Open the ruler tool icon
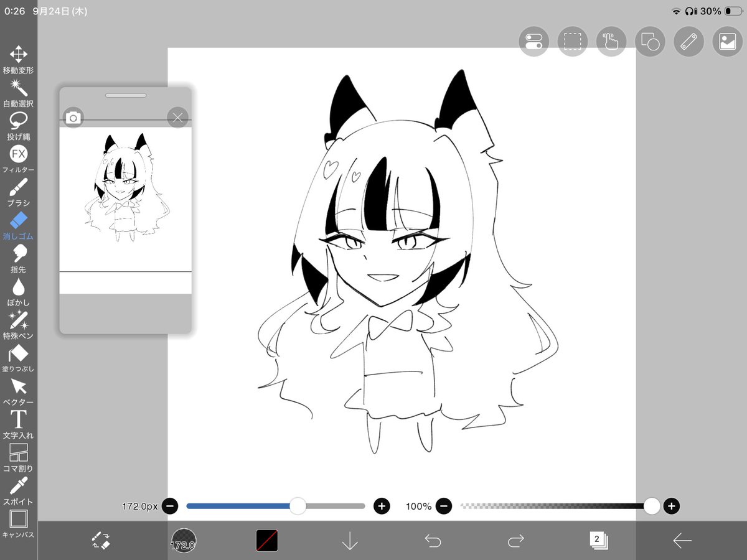The width and height of the screenshot is (747, 560). pos(688,42)
